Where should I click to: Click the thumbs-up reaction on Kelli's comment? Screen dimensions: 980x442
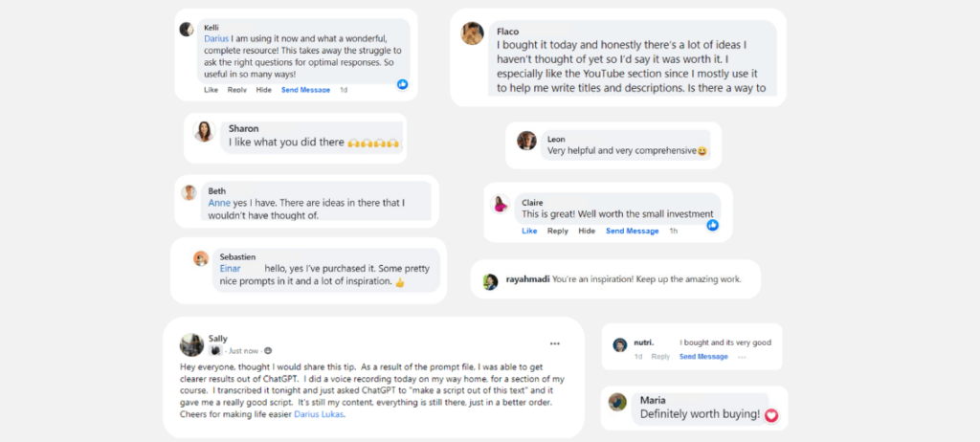click(x=403, y=84)
